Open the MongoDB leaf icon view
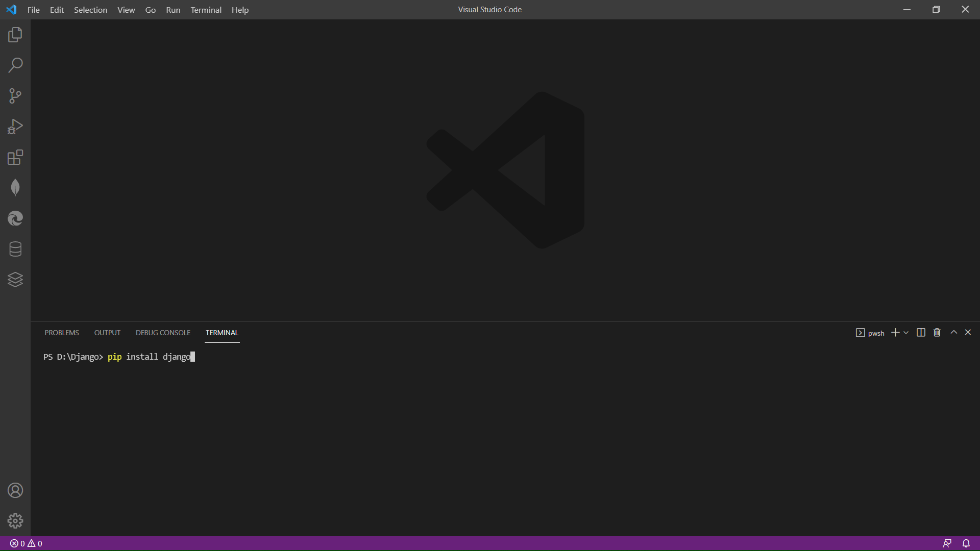 click(x=15, y=188)
